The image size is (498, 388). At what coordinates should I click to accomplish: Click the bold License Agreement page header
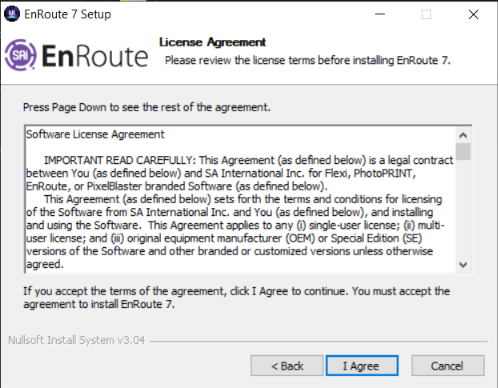tap(212, 42)
